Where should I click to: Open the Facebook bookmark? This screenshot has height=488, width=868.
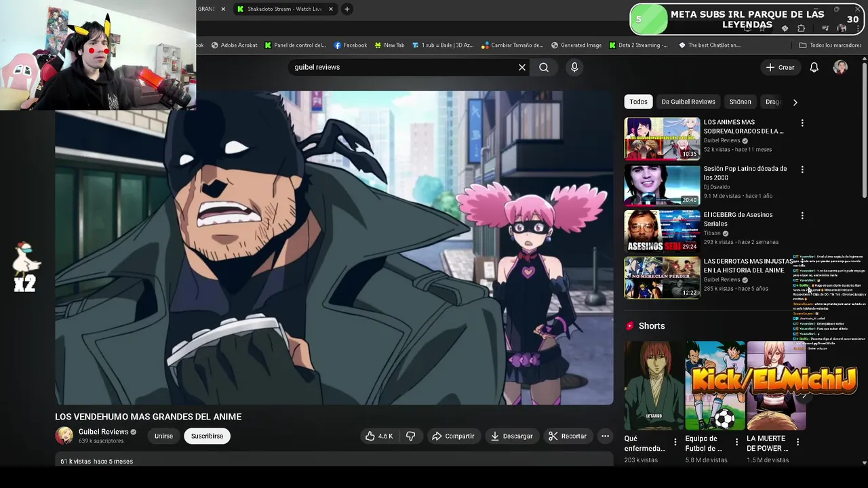point(351,45)
